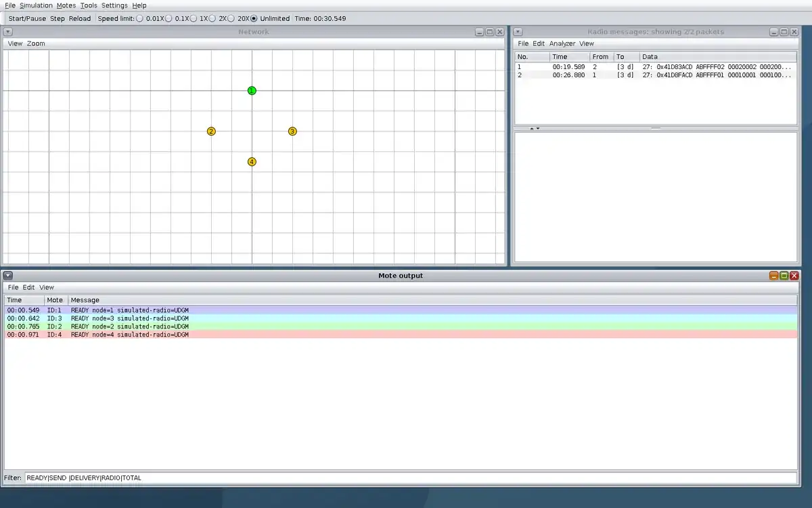Screen dimensions: 812x508
Task: Click the Message column header
Action: tap(432, 300)
